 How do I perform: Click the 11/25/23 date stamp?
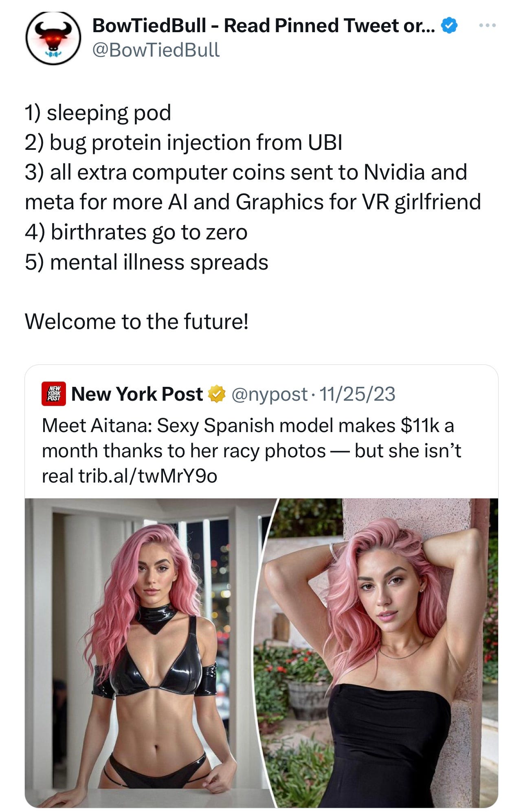(357, 394)
